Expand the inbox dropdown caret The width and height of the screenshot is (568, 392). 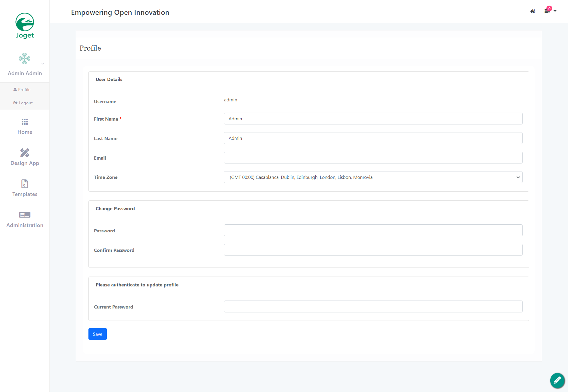coord(555,11)
